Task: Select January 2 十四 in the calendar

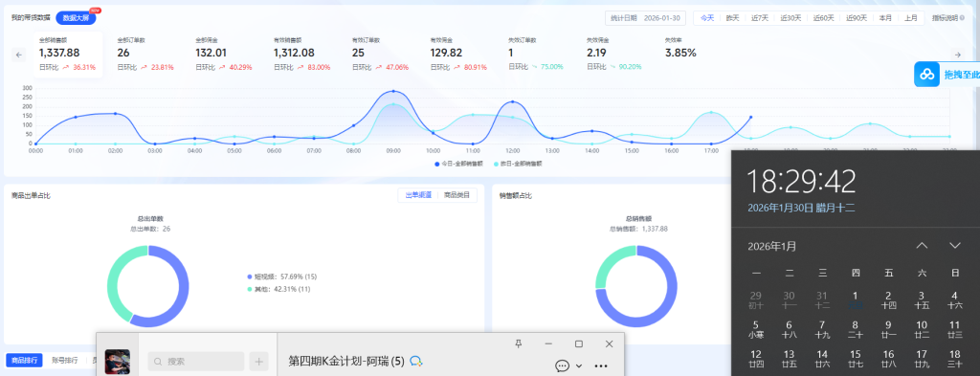Action: tap(888, 299)
